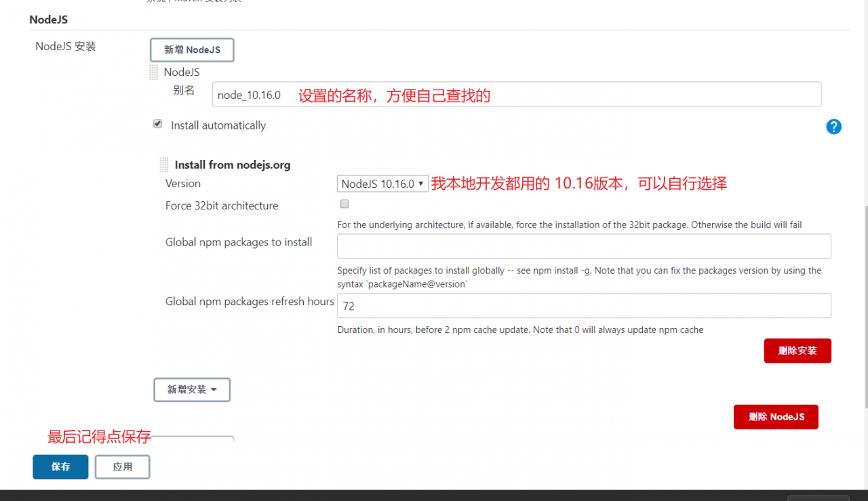
Task: Click the Global npm packages to install label
Action: (x=239, y=242)
